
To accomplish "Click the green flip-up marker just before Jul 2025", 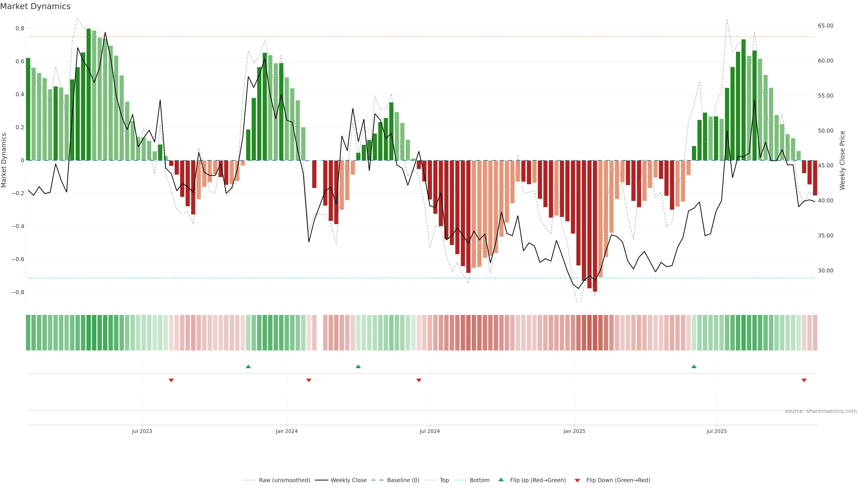I will pyautogui.click(x=694, y=366).
